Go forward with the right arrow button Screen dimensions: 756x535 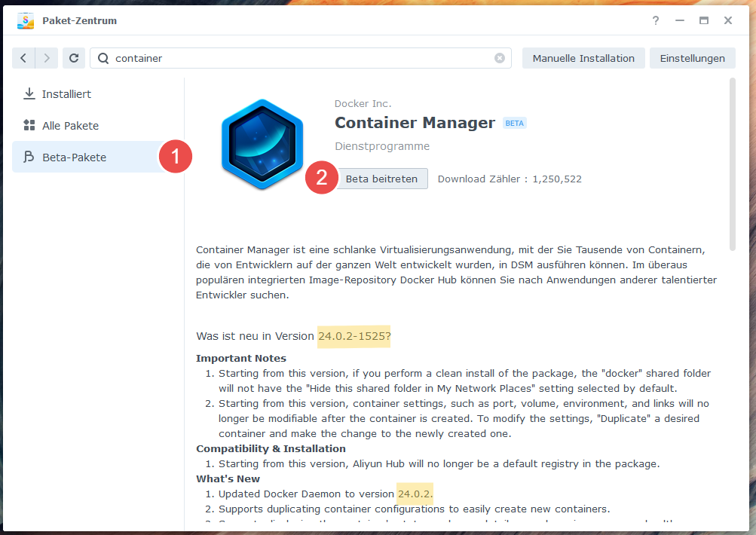[47, 58]
